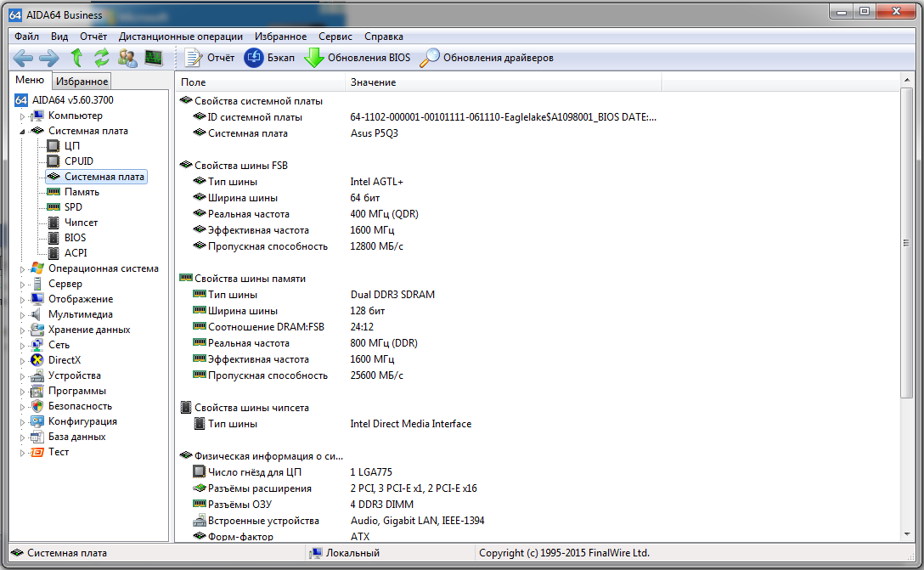The image size is (924, 570).
Task: Open user management icon in toolbar
Action: (x=127, y=58)
